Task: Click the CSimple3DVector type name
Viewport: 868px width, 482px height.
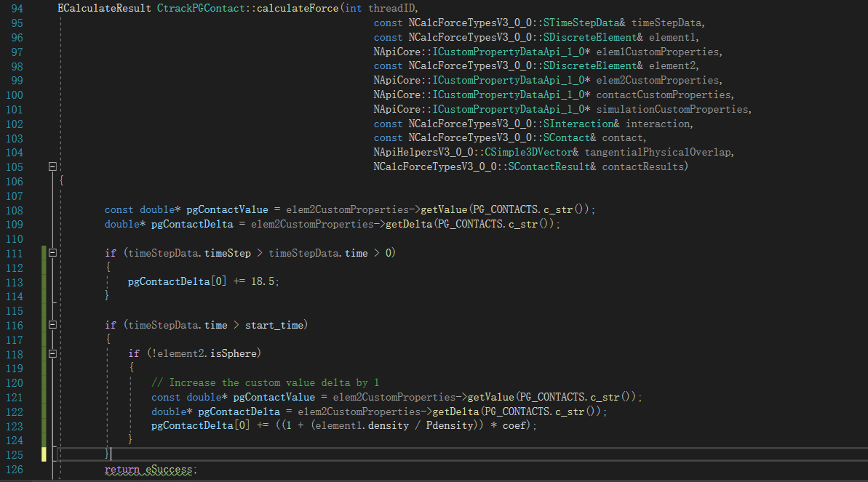Action: pyautogui.click(x=529, y=152)
